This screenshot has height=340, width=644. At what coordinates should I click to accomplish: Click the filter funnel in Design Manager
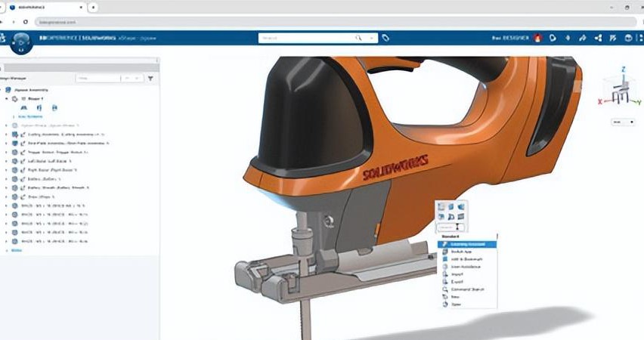click(150, 78)
